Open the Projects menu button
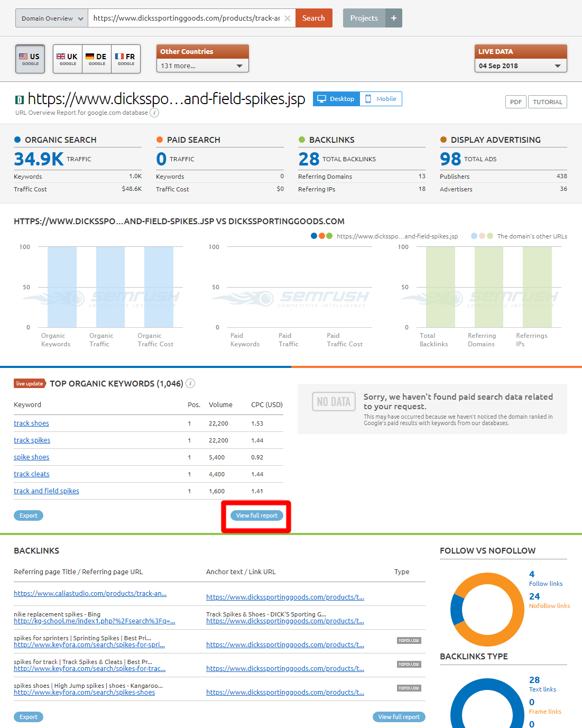The height and width of the screenshot is (728, 582). click(364, 18)
